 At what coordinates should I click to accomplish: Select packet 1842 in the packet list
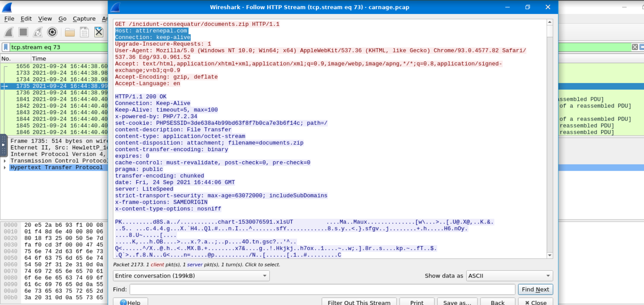click(x=54, y=106)
